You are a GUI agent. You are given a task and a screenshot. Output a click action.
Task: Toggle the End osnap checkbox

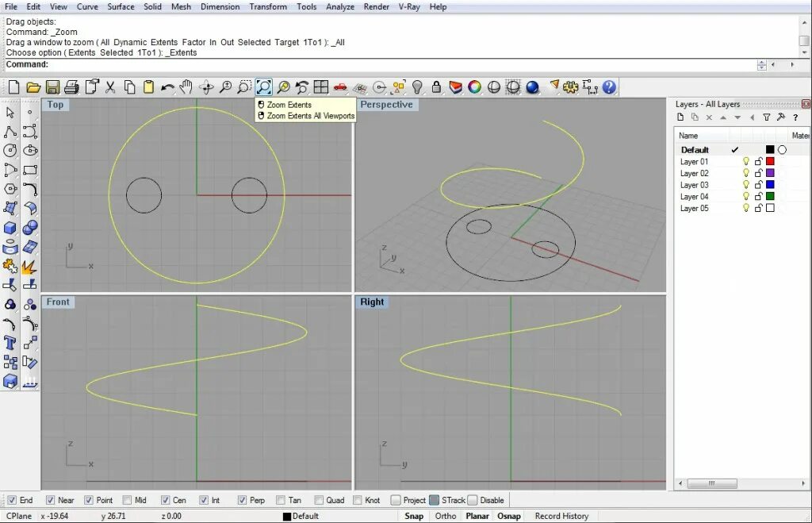click(12, 500)
